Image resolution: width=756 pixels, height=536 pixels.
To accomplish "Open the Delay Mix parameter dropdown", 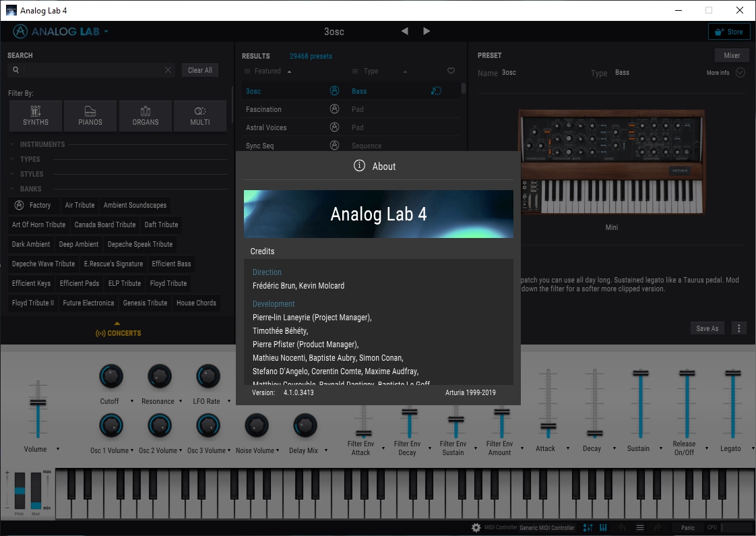I will coord(326,450).
